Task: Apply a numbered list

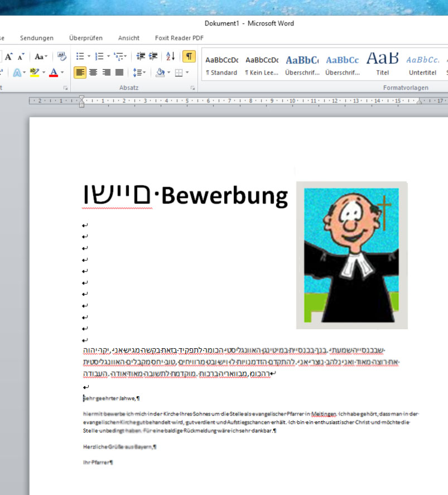Action: tap(99, 56)
